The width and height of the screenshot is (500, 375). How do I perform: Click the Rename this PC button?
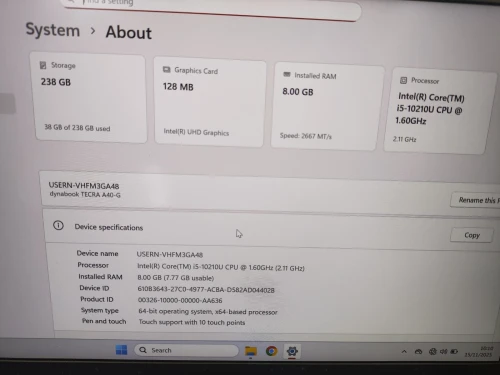(x=476, y=200)
